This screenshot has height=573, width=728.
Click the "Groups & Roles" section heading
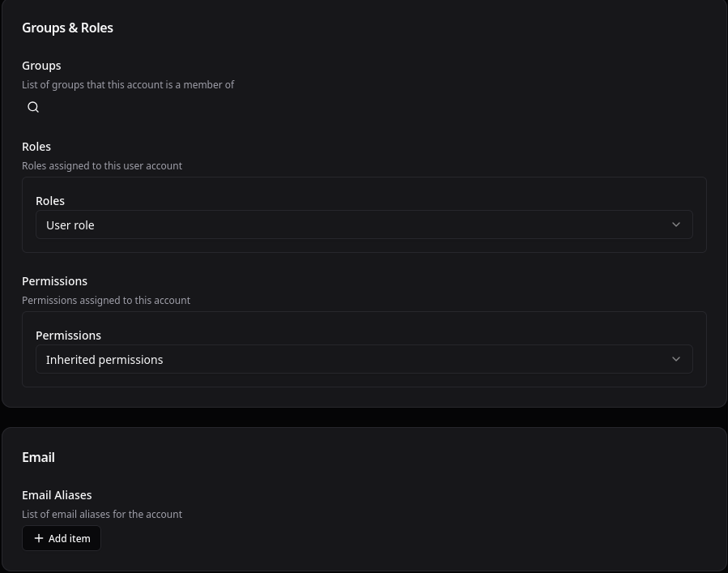[67, 28]
